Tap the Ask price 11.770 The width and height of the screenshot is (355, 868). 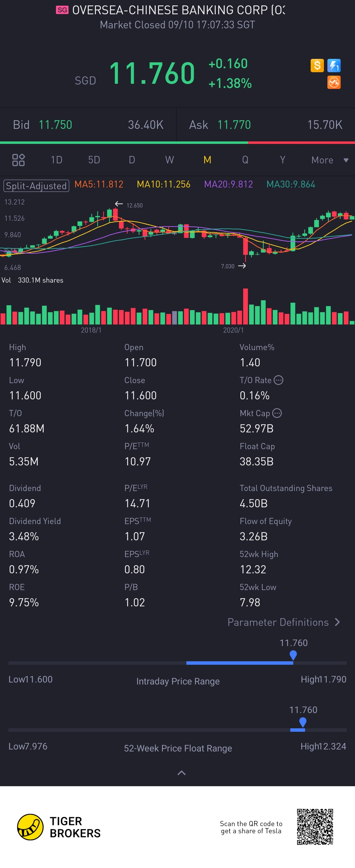[234, 125]
